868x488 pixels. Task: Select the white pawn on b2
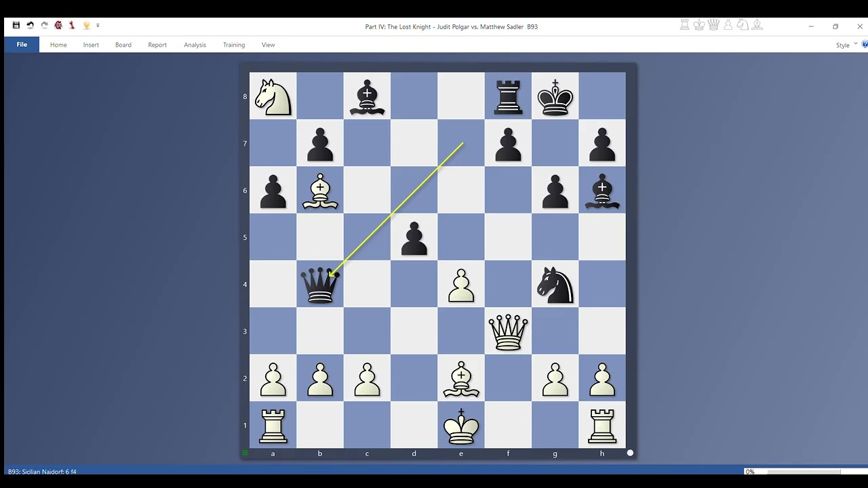[x=320, y=378]
